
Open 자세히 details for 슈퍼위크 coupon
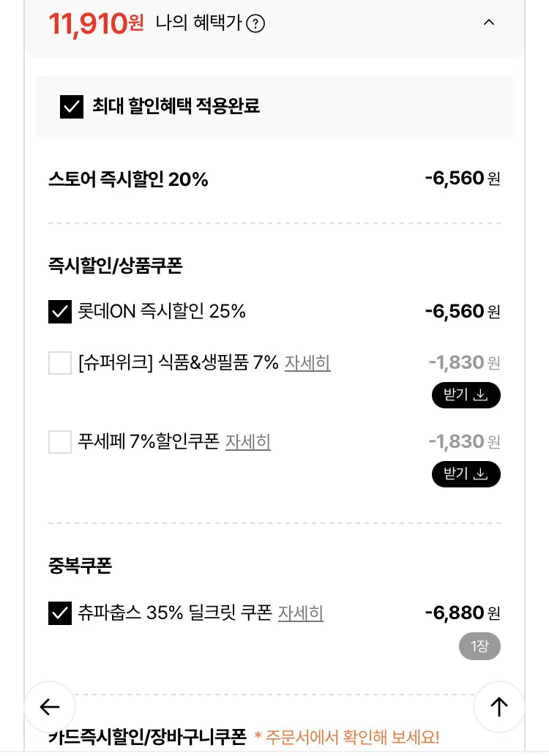tap(307, 362)
